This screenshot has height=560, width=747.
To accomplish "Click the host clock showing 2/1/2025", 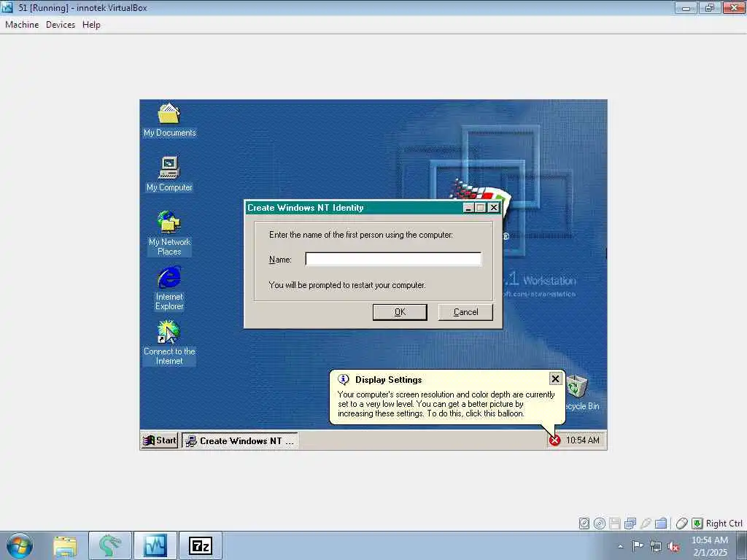I will tap(710, 546).
